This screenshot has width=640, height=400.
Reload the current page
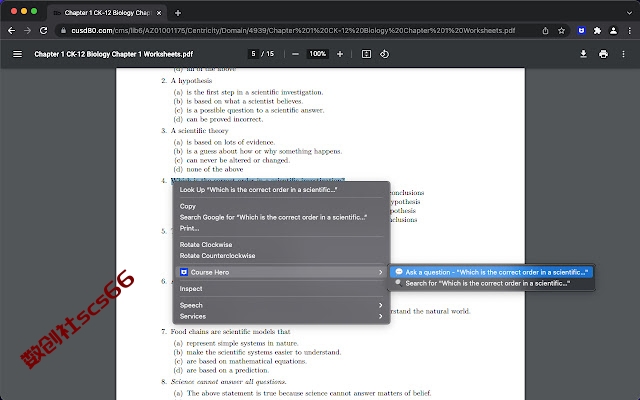pyautogui.click(x=43, y=31)
